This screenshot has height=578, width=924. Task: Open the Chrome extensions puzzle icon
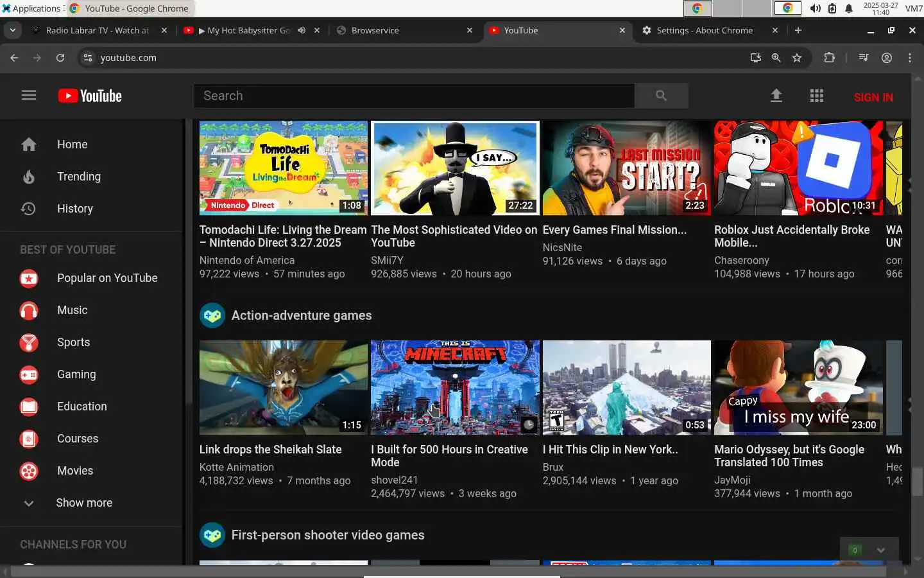point(829,58)
